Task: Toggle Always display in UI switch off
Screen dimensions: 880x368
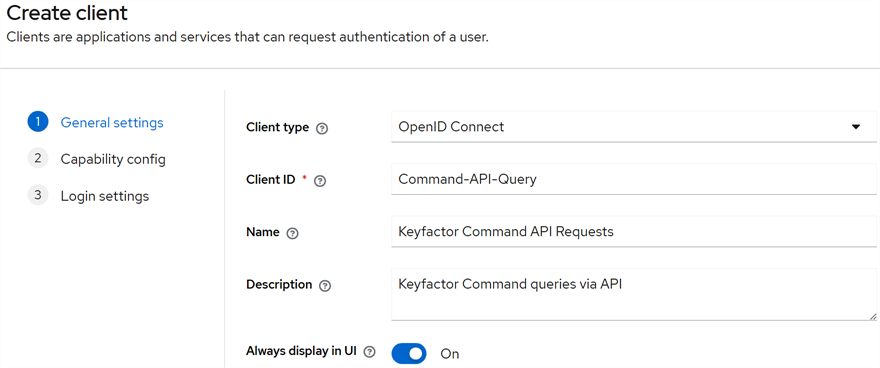Action: (x=409, y=353)
